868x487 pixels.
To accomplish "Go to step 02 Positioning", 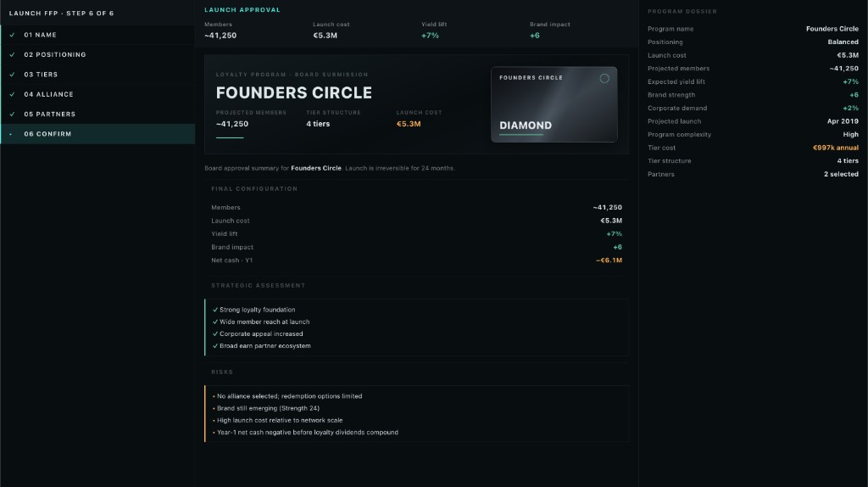I will coord(97,55).
